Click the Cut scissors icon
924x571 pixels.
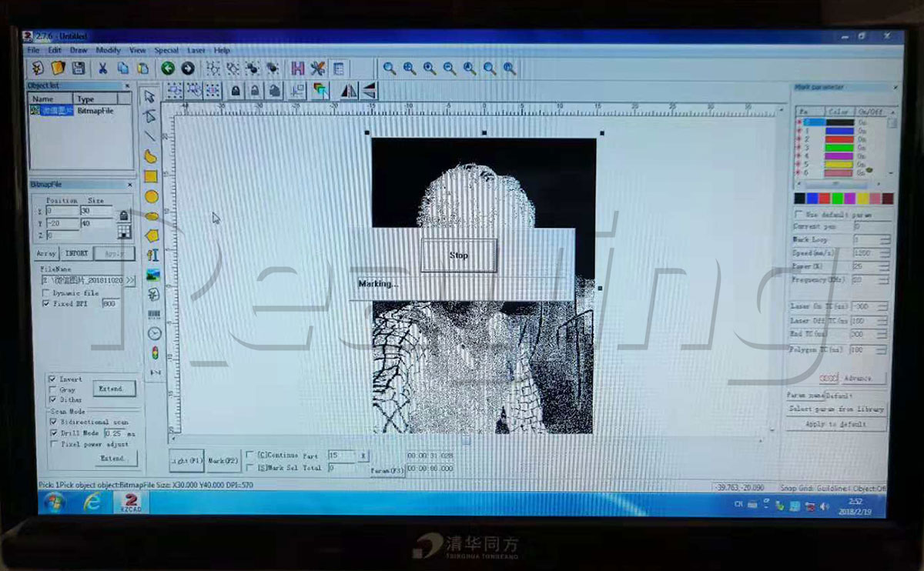(x=102, y=68)
